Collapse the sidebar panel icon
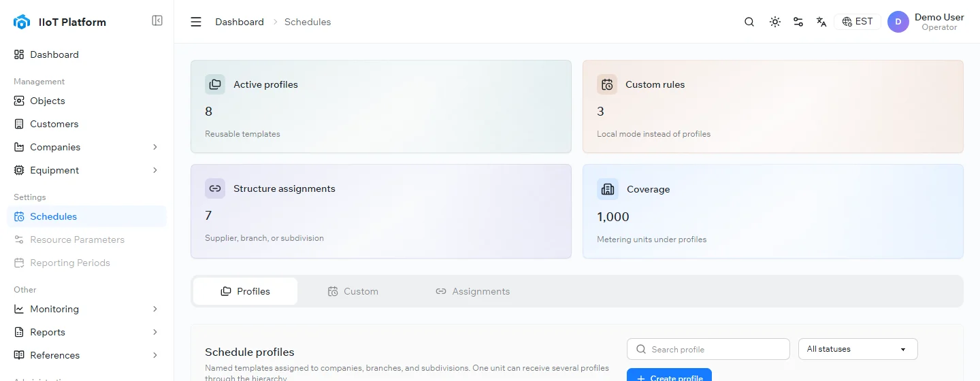The image size is (980, 381). (x=157, y=21)
